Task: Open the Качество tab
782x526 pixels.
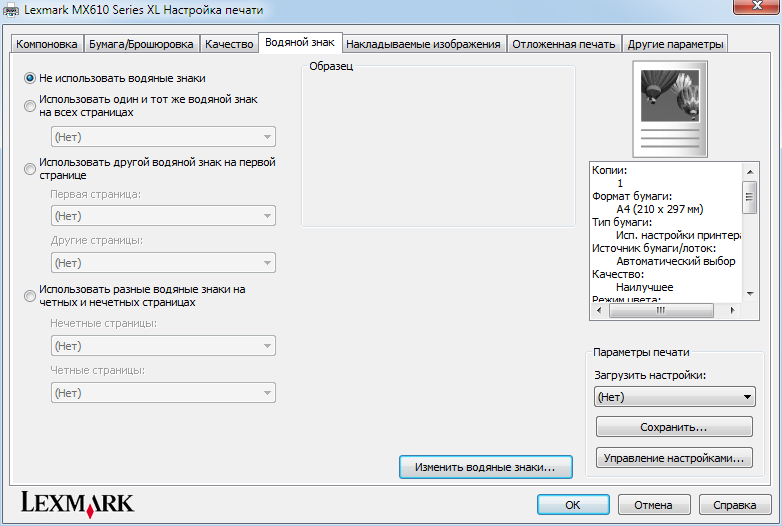Action: coord(229,44)
